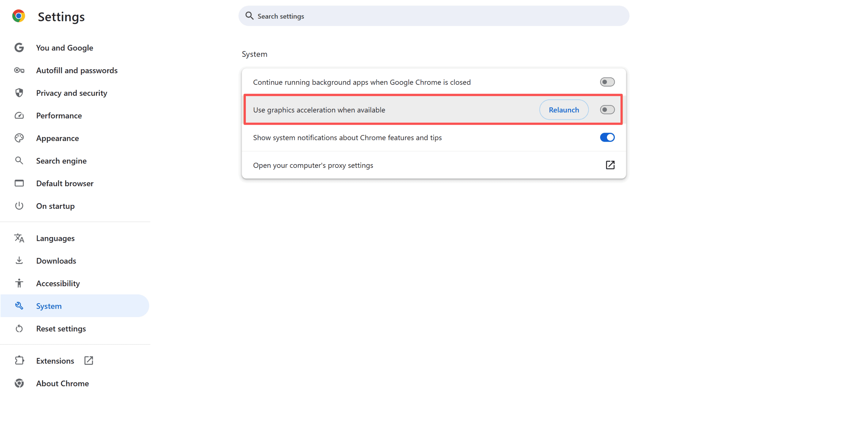868x447 pixels.
Task: Click the Chrome logo beside Settings
Action: click(x=19, y=16)
